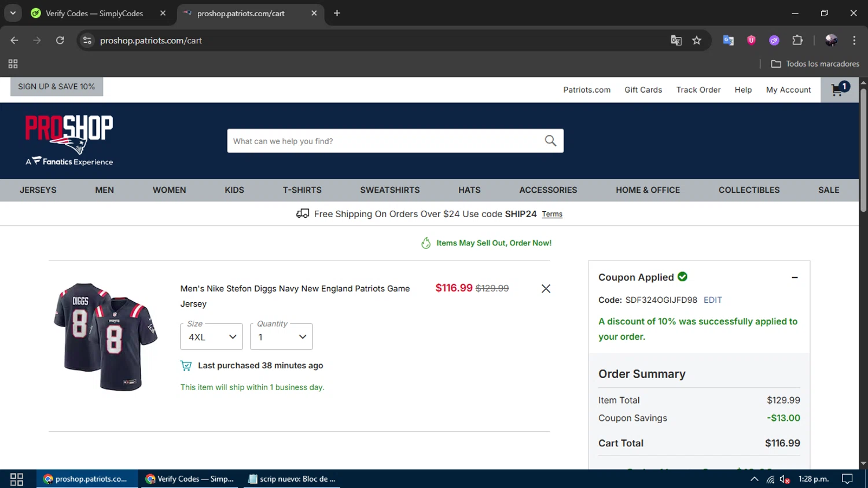Click the Diggs jersey product thumbnail

point(106,337)
